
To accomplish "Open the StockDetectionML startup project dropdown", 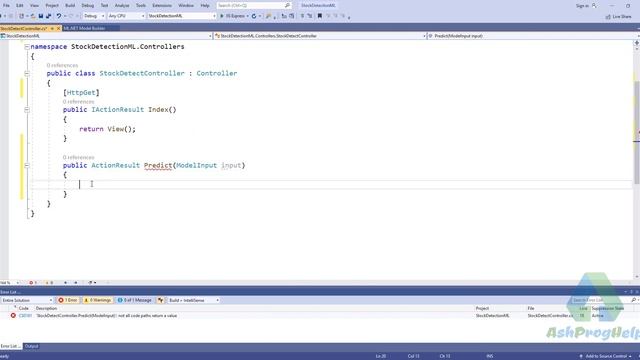I will (182, 16).
